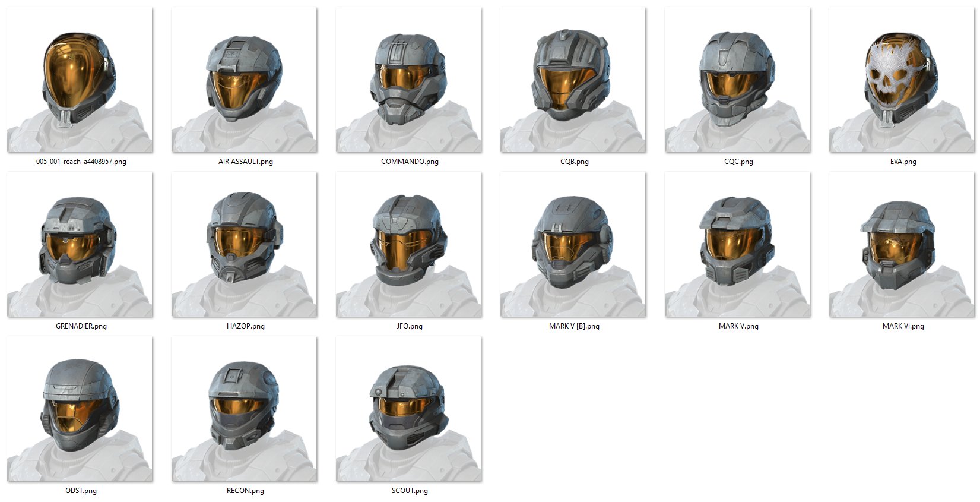The height and width of the screenshot is (502, 980).
Task: Click the COMMANDO.png file name label
Action: [x=410, y=162]
